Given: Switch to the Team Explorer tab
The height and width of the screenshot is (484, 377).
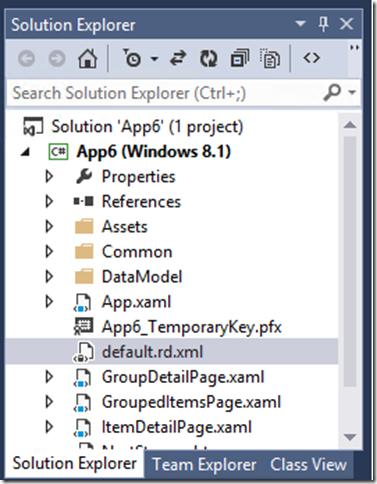Looking at the screenshot, I should [204, 465].
